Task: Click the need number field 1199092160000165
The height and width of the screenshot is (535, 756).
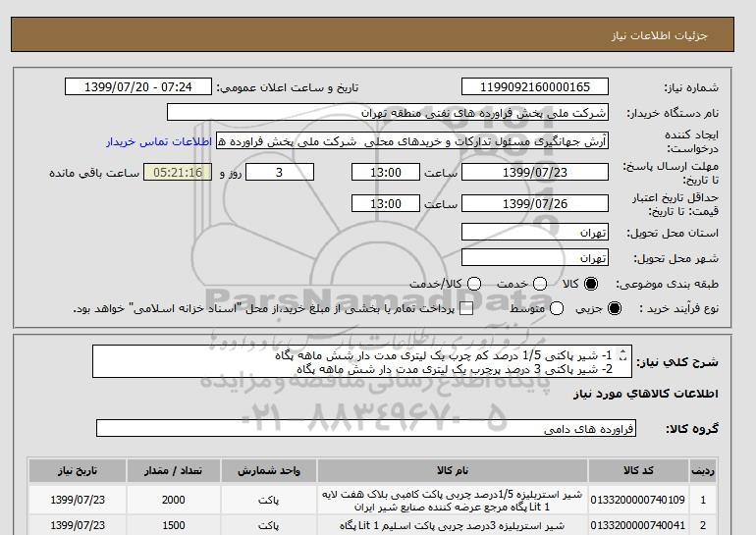Action: 535,86
